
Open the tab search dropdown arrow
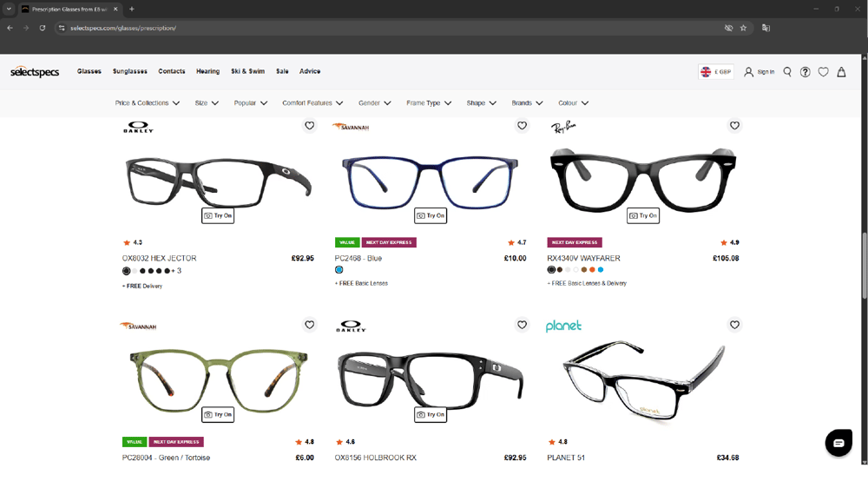pyautogui.click(x=9, y=9)
